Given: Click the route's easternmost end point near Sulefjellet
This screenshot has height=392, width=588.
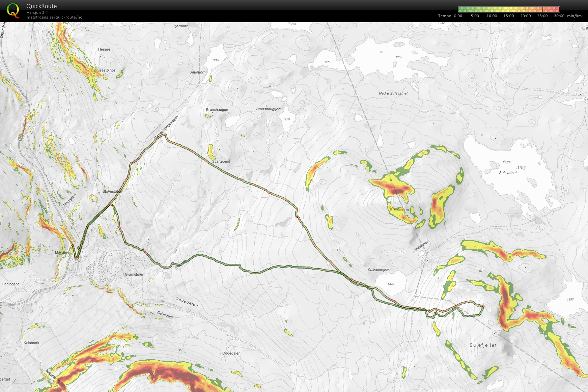Looking at the screenshot, I should click(484, 306).
